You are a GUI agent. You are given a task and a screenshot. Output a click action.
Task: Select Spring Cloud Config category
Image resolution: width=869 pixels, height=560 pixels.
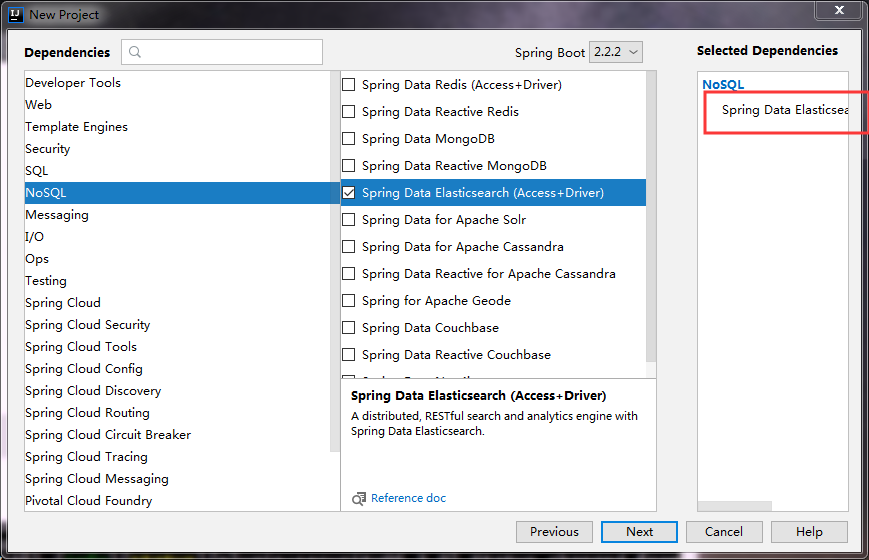177,369
